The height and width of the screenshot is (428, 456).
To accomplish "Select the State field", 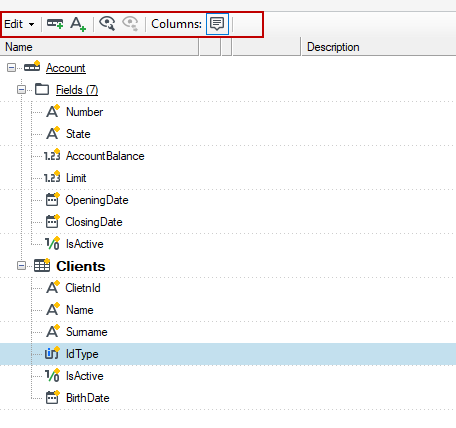I will point(78,134).
